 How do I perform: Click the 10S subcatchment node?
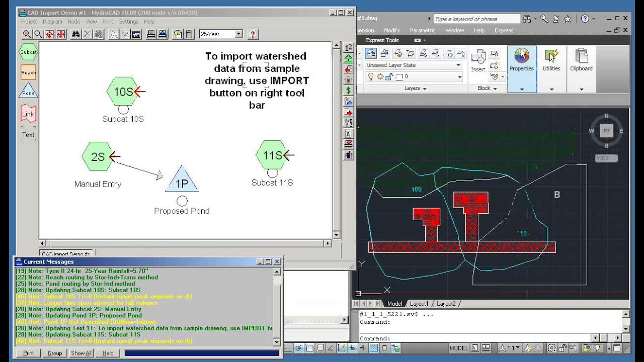123,92
